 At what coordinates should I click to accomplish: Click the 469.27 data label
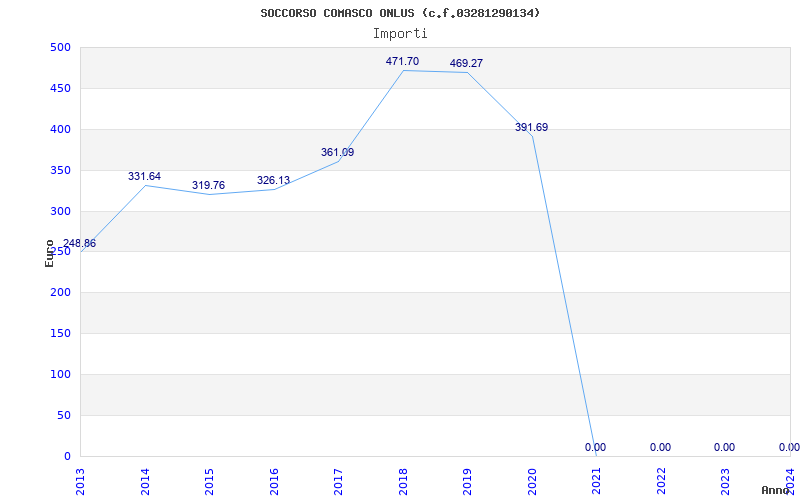tap(466, 63)
